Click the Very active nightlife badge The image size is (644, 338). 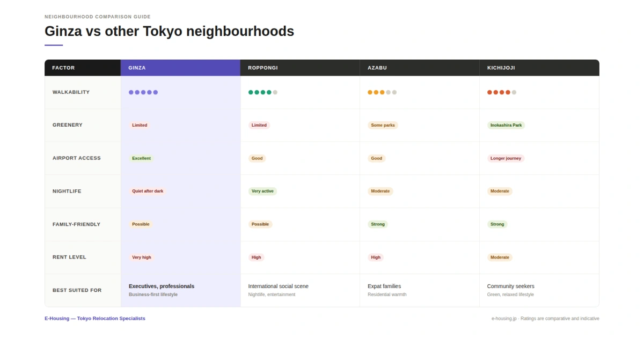[262, 191]
